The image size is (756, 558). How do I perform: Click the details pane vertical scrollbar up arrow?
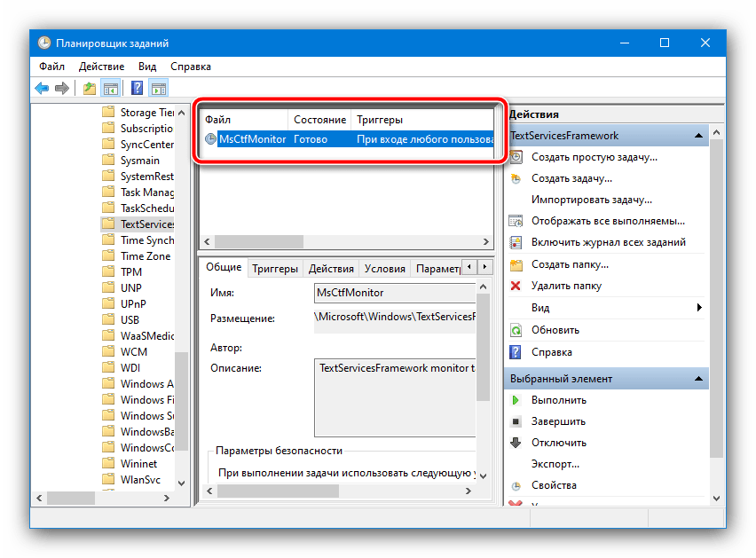pyautogui.click(x=483, y=287)
